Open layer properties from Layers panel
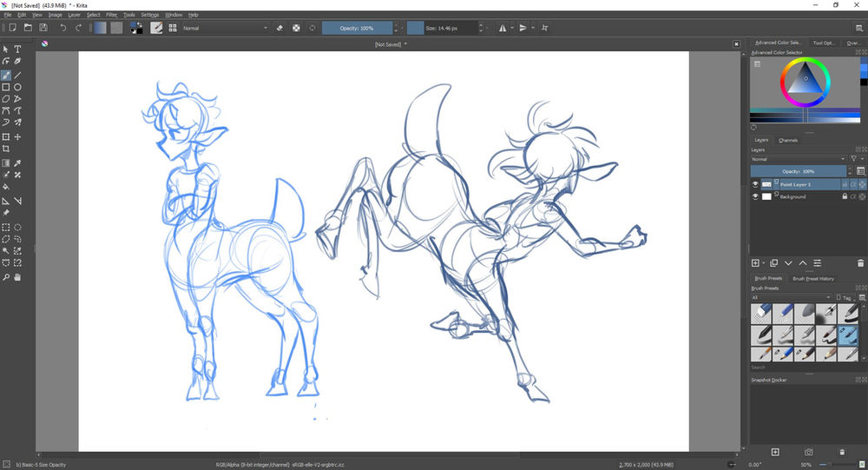 pyautogui.click(x=818, y=263)
